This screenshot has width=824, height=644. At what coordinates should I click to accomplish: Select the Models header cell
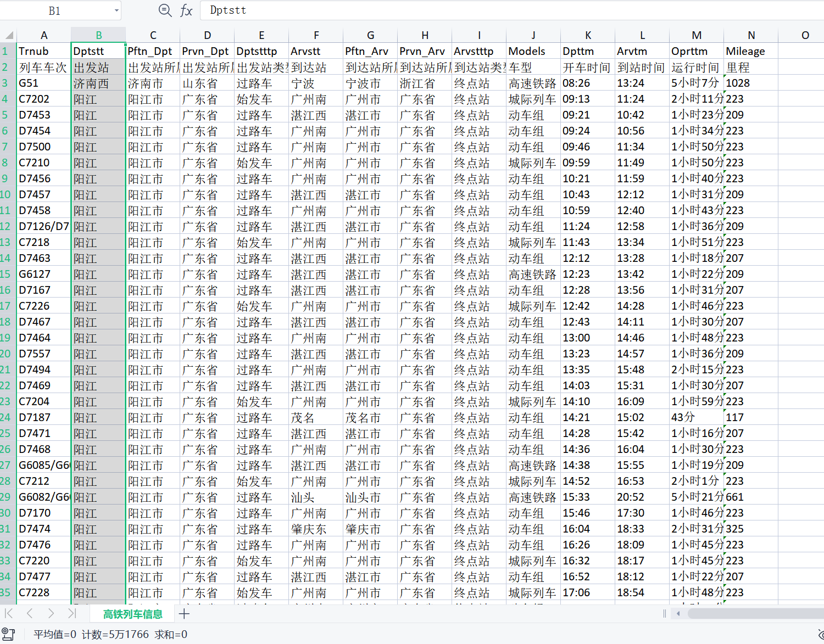pyautogui.click(x=533, y=51)
